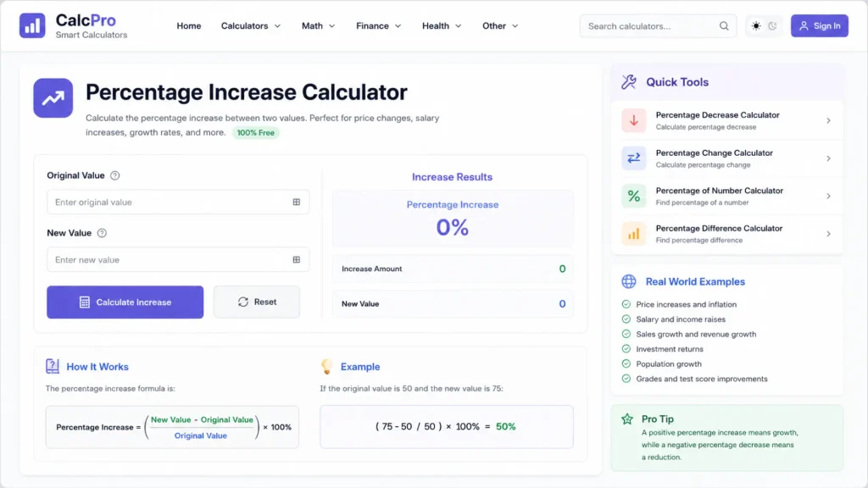Open Percentage of Number Calculator link
This screenshot has height=488, width=868.
(726, 196)
